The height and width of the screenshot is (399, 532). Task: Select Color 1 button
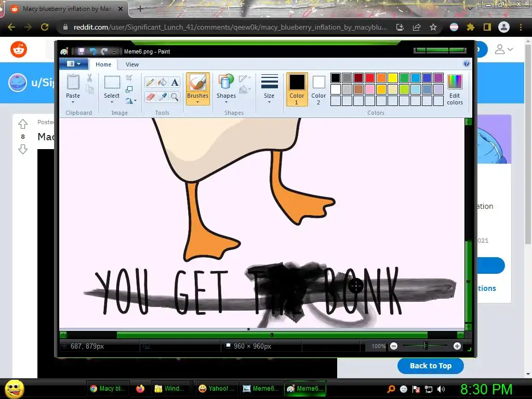[x=297, y=89]
